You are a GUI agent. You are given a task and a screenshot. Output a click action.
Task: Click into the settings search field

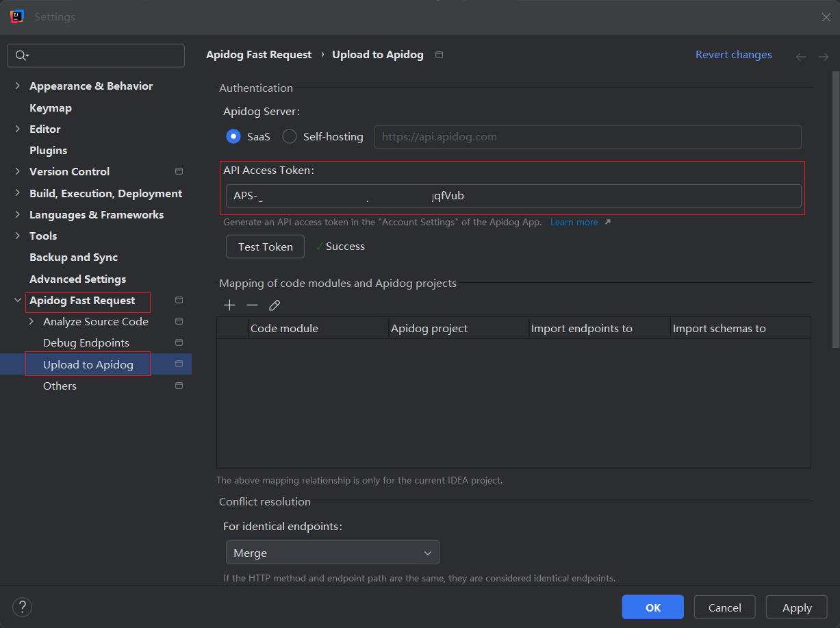coord(96,55)
